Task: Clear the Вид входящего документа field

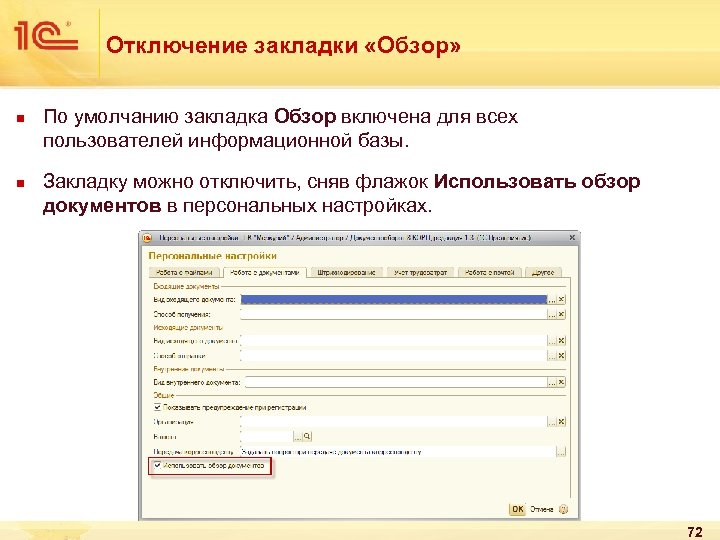Action: click(x=561, y=299)
